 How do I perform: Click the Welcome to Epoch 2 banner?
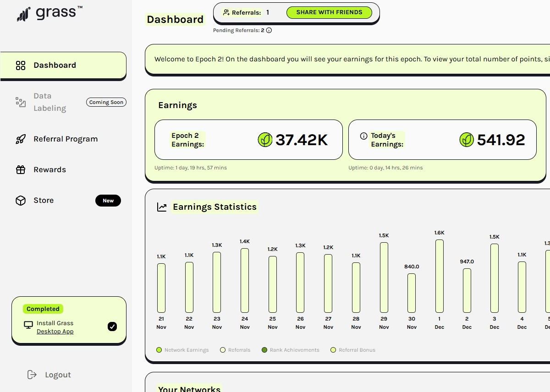click(347, 59)
